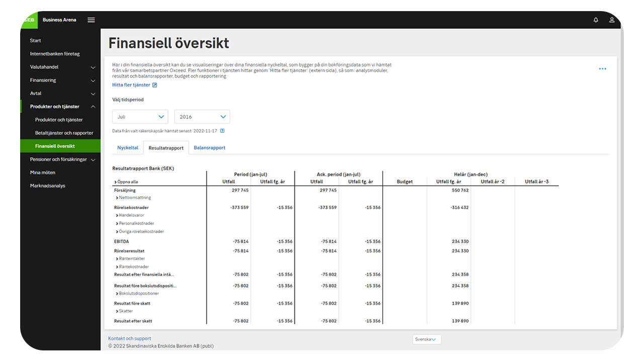
Task: Expand the Nettoomsättning row
Action: tap(134, 198)
